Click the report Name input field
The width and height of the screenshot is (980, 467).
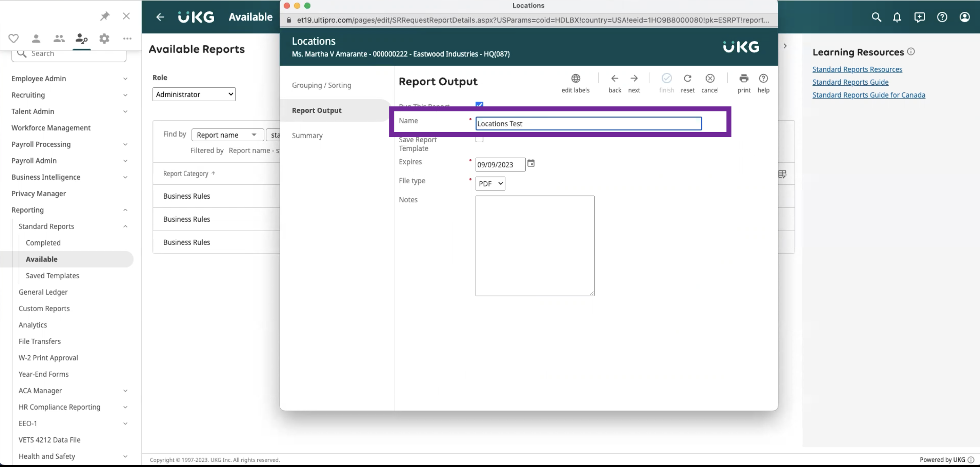[588, 123]
